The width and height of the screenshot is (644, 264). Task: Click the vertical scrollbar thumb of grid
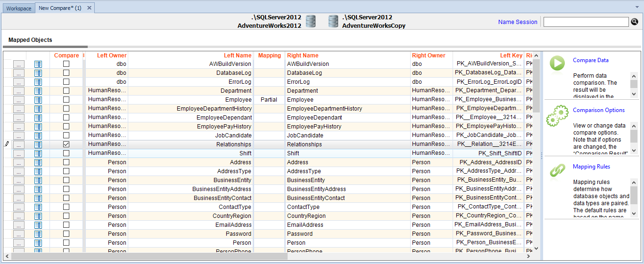536,86
